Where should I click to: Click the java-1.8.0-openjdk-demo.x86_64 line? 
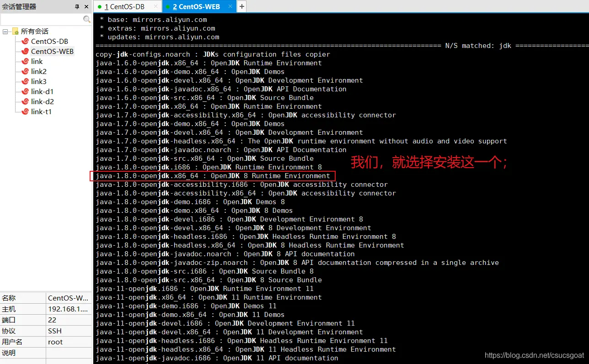tap(194, 211)
